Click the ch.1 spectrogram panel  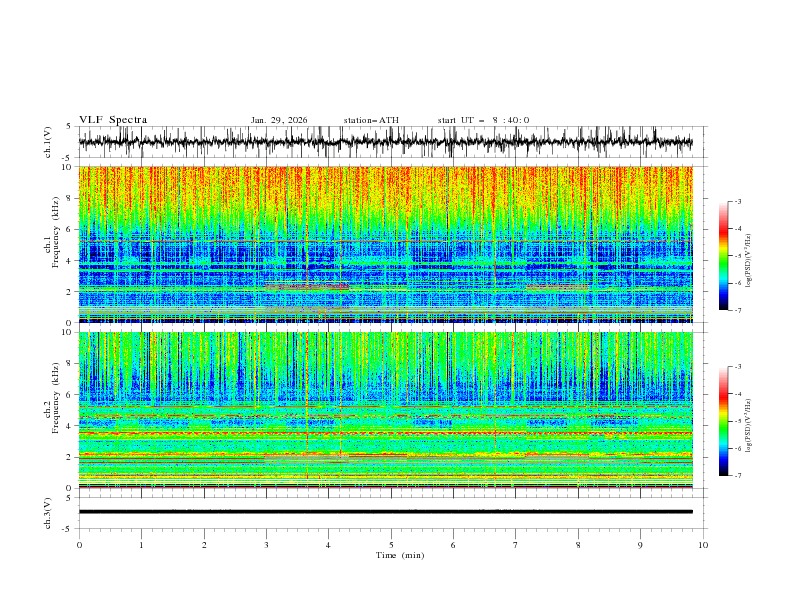(x=385, y=244)
